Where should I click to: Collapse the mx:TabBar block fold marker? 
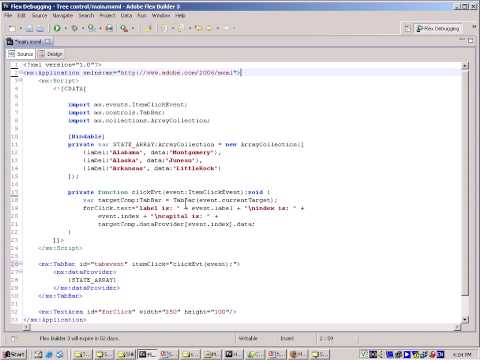coord(20,264)
